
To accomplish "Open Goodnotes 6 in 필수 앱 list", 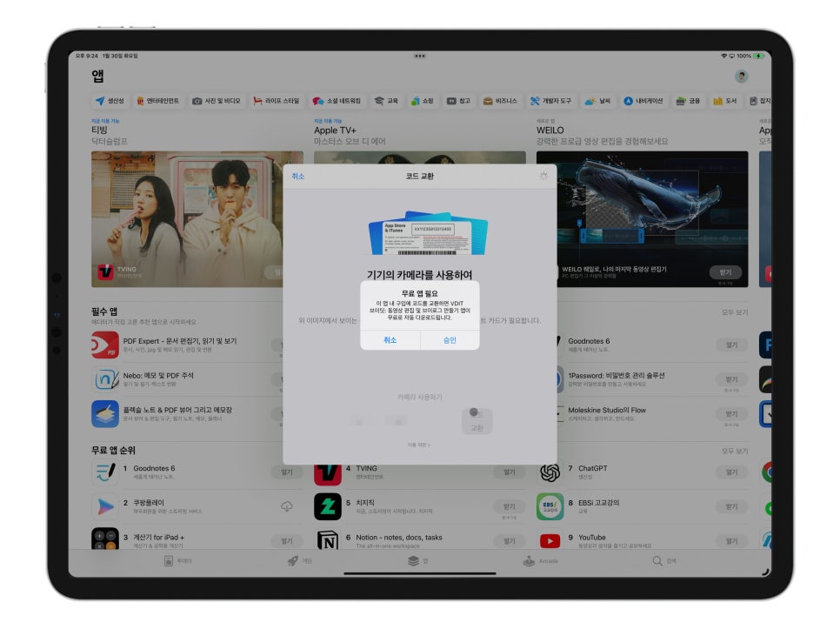I will click(589, 341).
